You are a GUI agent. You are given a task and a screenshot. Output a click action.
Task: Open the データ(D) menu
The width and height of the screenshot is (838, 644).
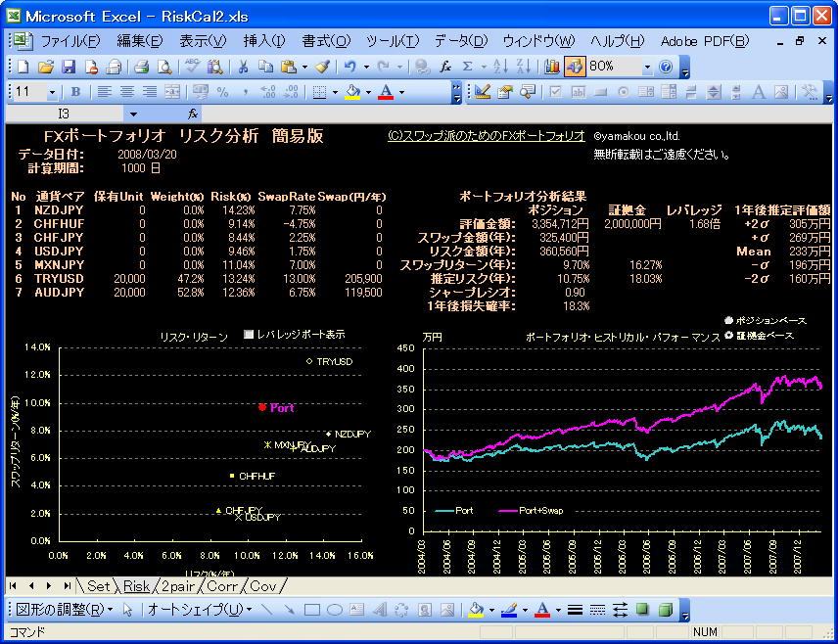[460, 41]
